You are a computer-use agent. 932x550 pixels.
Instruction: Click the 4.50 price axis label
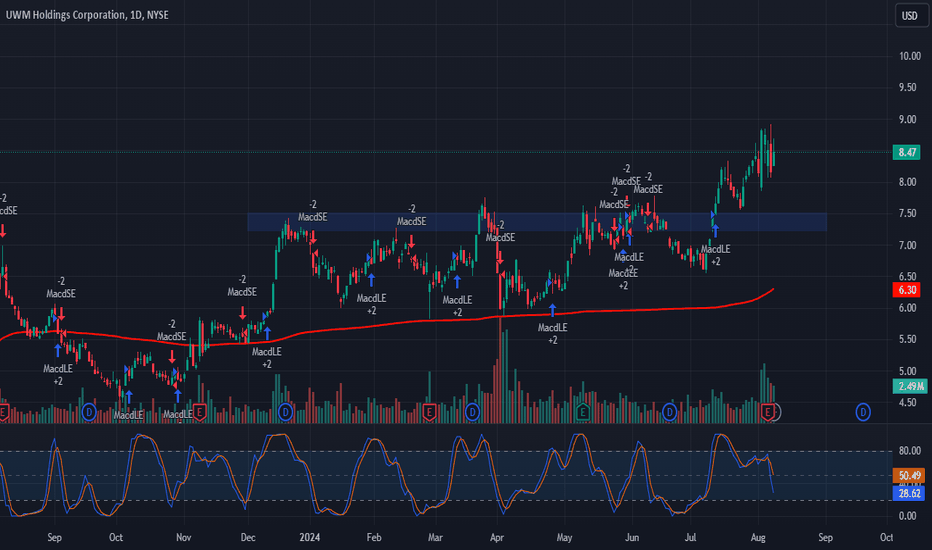[x=908, y=403]
